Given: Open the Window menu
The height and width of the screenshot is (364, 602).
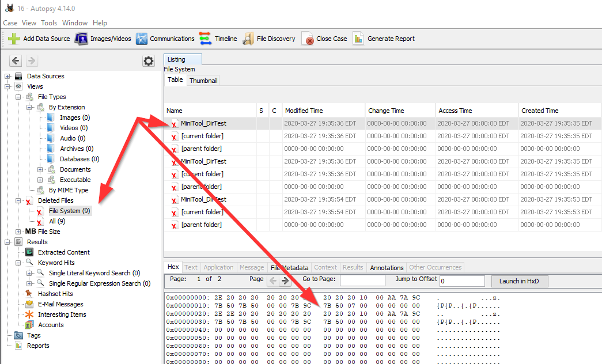Looking at the screenshot, I should (x=75, y=23).
